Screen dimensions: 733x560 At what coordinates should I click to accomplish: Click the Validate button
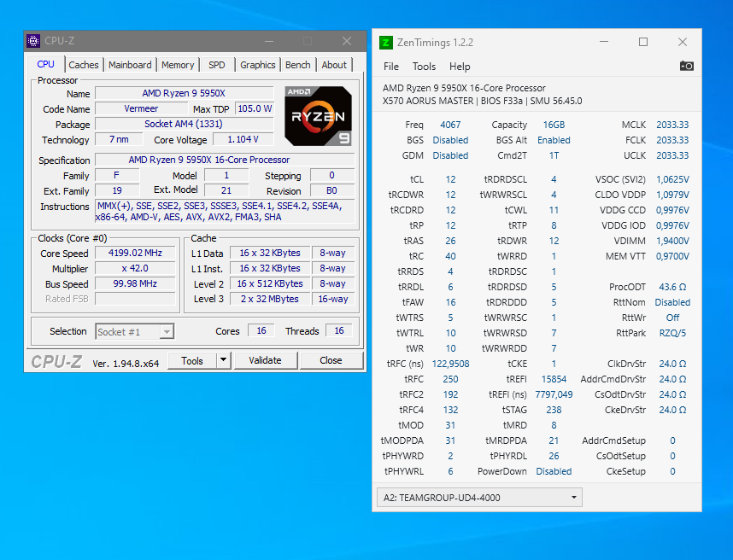click(x=265, y=360)
